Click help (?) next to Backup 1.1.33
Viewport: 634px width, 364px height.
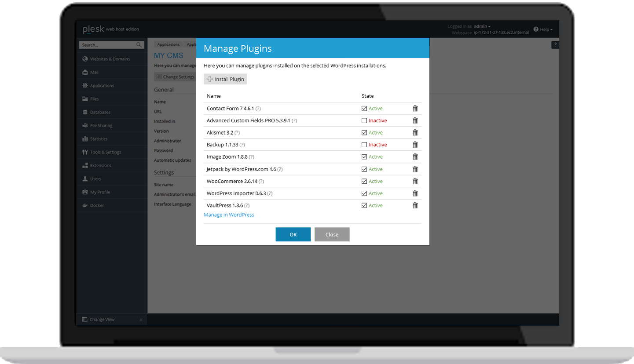click(242, 145)
